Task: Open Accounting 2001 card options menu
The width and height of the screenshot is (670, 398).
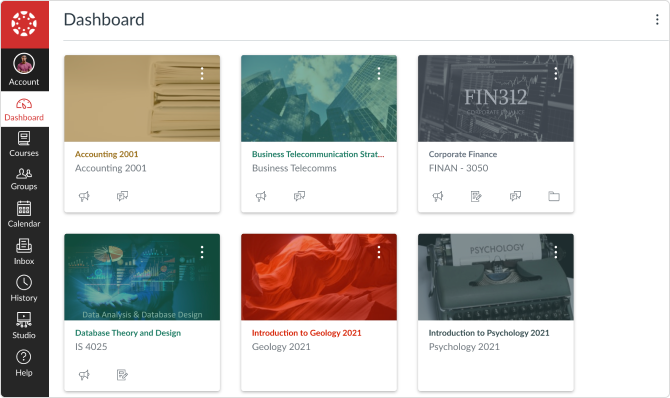Action: [202, 74]
